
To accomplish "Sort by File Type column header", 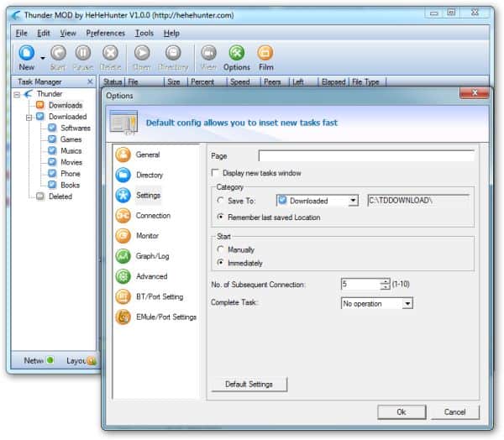I will 365,82.
